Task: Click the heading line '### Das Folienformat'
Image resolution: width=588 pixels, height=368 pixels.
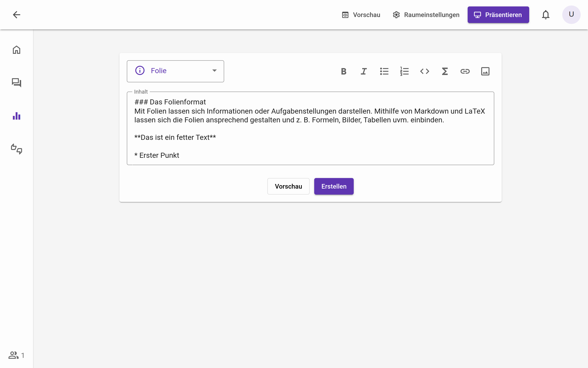Action: pyautogui.click(x=170, y=102)
